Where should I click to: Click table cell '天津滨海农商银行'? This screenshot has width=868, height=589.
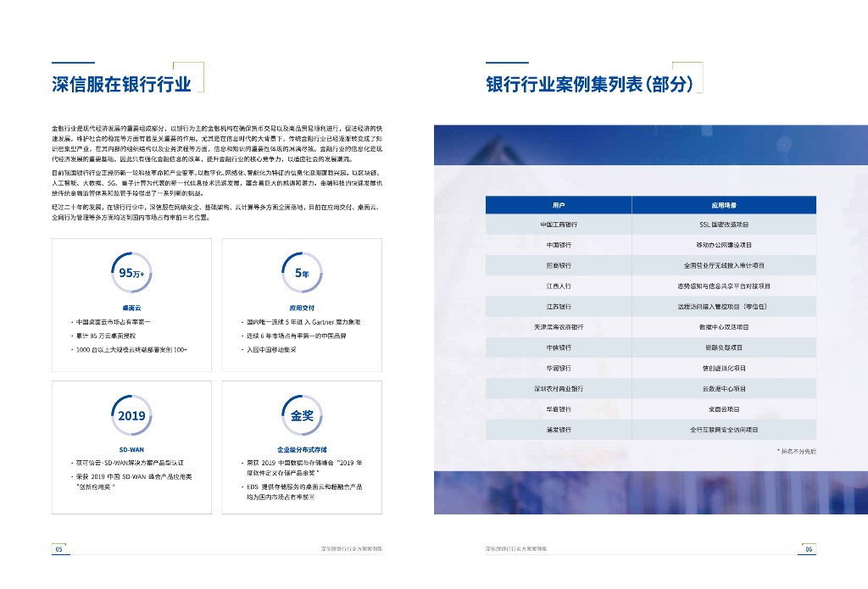click(x=559, y=327)
